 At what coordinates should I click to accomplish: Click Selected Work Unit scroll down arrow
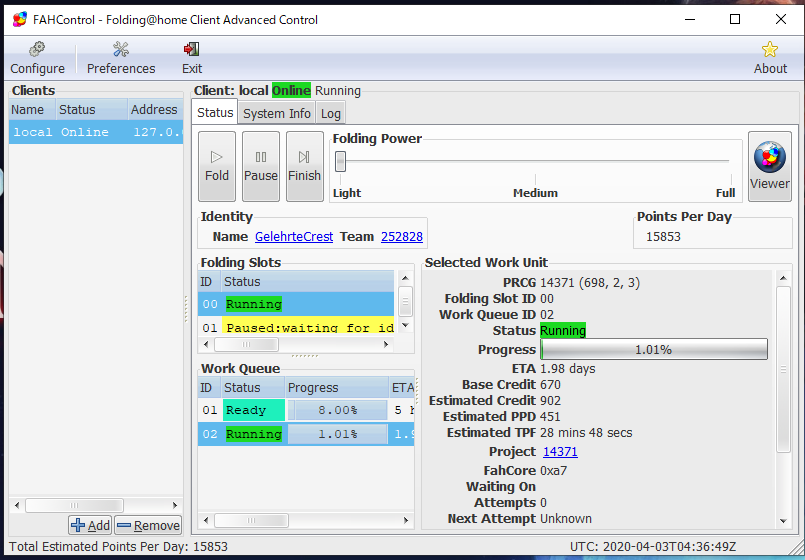pos(783,522)
